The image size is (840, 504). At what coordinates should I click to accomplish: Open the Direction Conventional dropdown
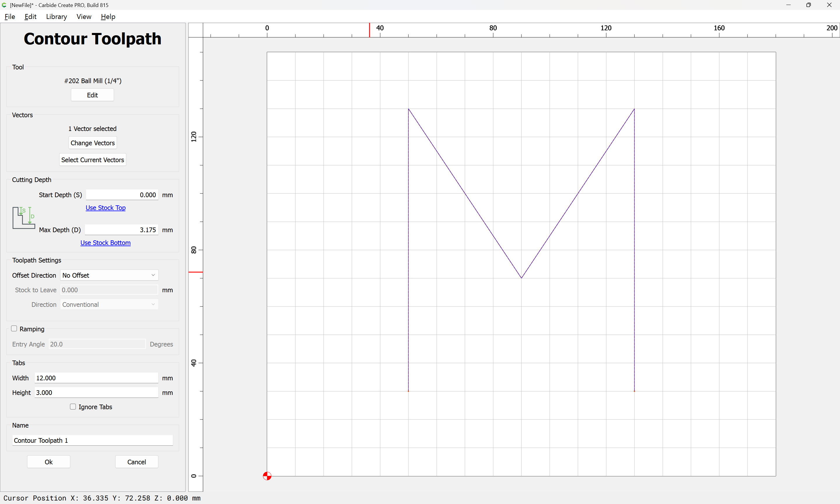(109, 304)
